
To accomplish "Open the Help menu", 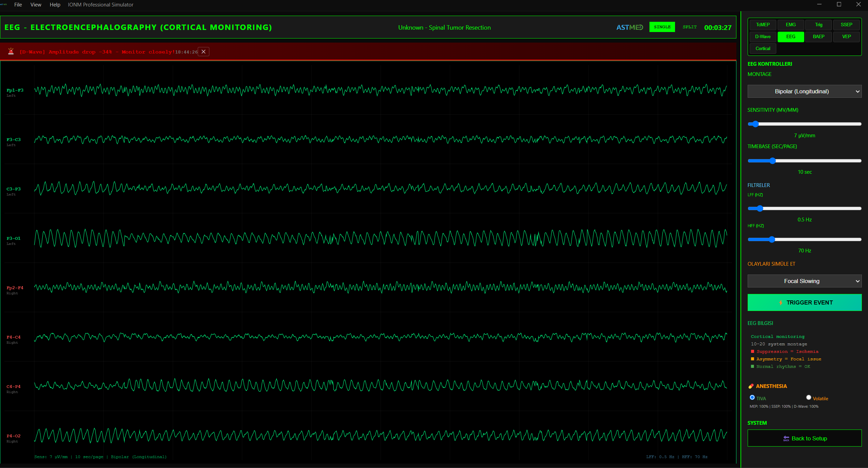I will (55, 5).
